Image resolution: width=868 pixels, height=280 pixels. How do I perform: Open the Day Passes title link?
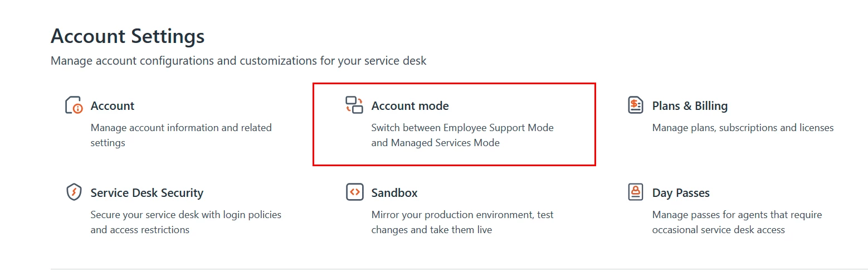click(x=681, y=193)
